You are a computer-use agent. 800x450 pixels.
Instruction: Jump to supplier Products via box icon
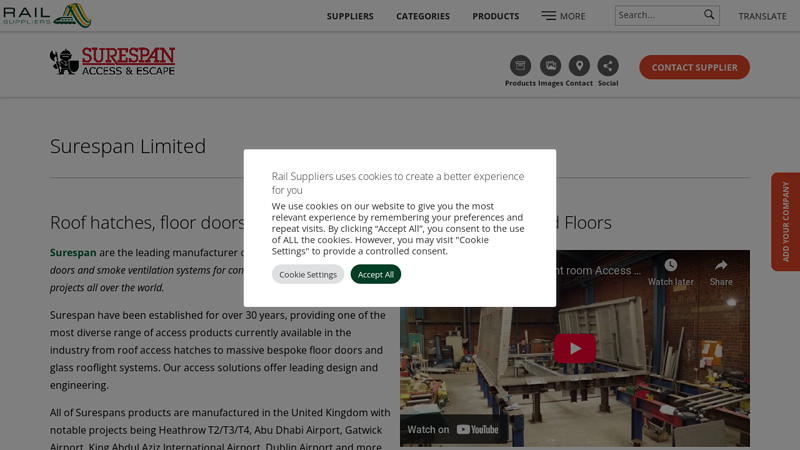520,66
